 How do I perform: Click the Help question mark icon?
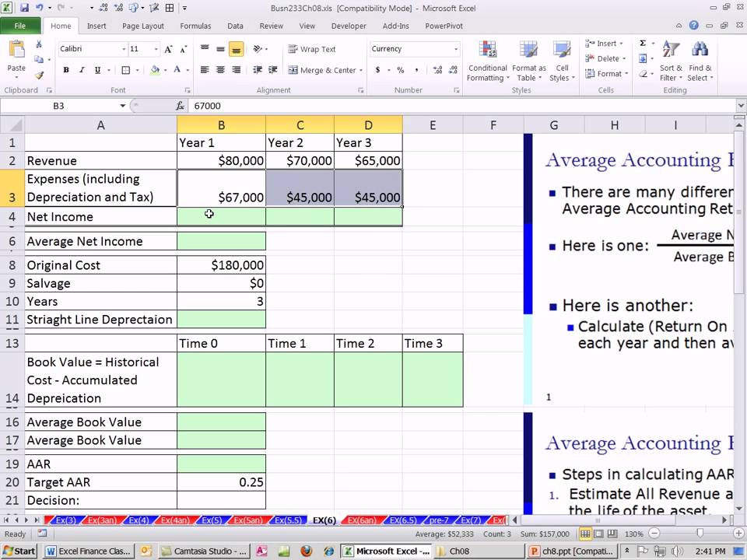pos(693,25)
